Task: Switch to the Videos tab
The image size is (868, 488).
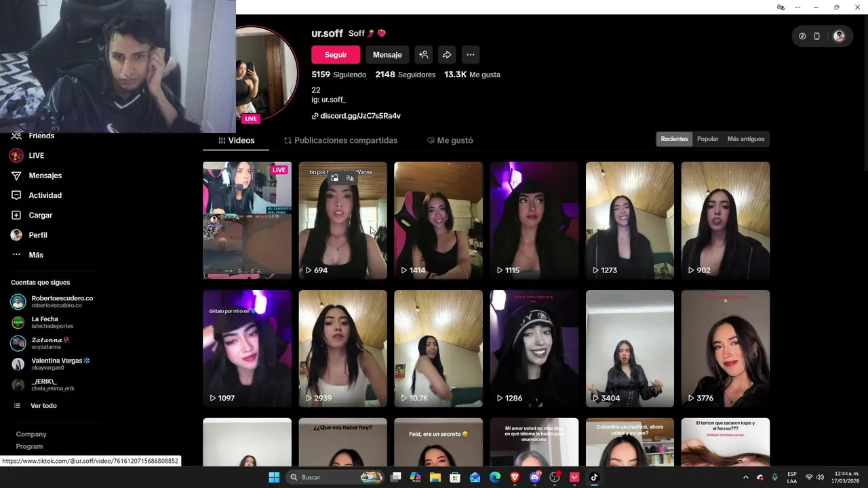Action: (x=236, y=140)
